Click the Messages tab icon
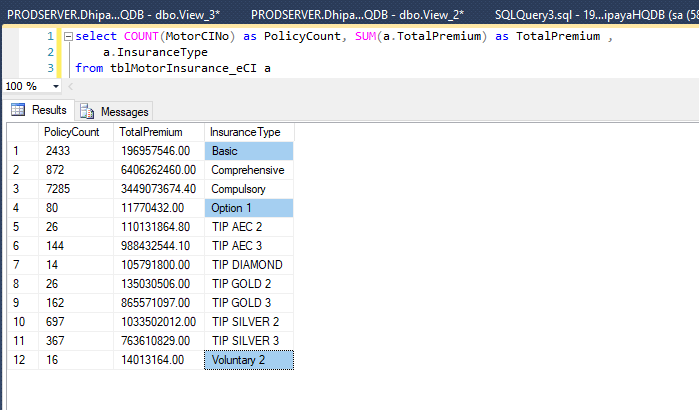 (x=87, y=111)
